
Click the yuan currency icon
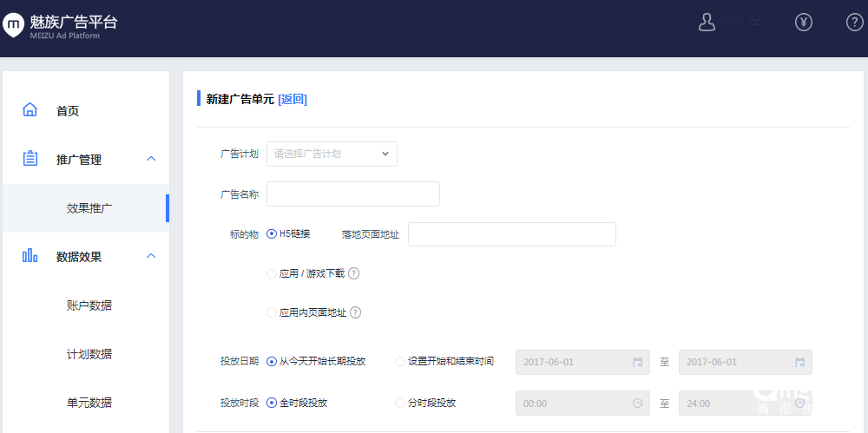(803, 23)
